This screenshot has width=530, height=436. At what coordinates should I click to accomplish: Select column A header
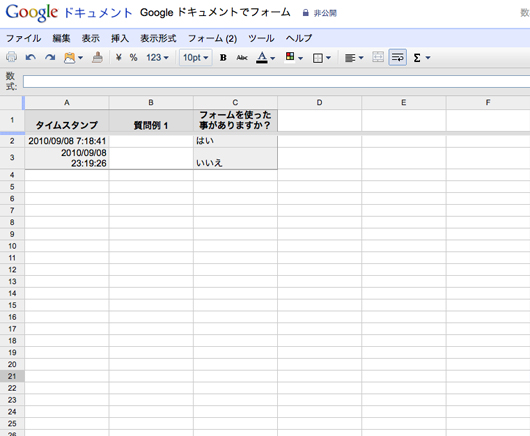coord(67,102)
